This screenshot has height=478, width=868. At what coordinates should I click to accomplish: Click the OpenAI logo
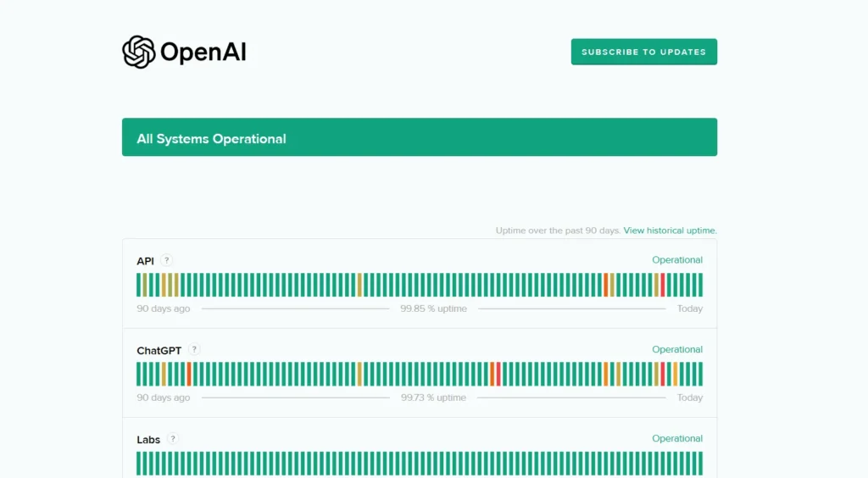coord(184,52)
